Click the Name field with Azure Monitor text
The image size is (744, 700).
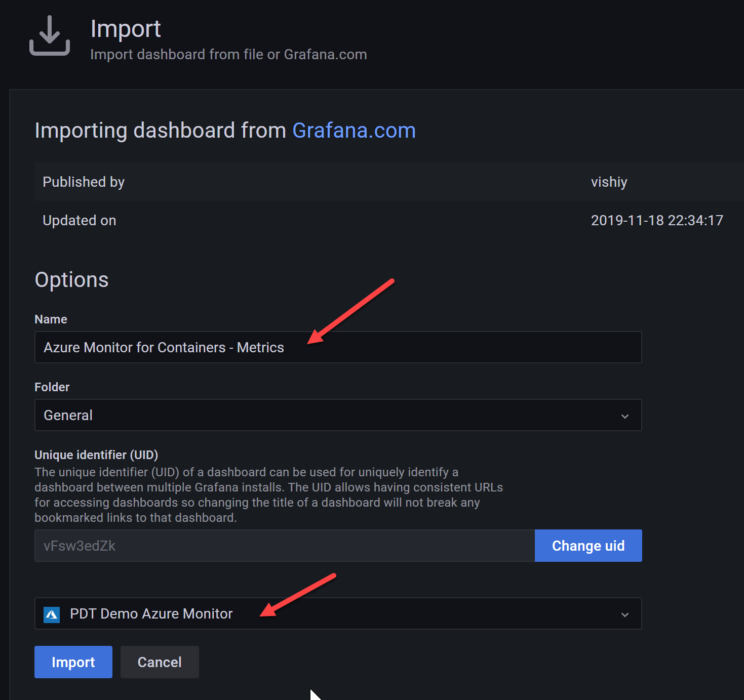(338, 347)
